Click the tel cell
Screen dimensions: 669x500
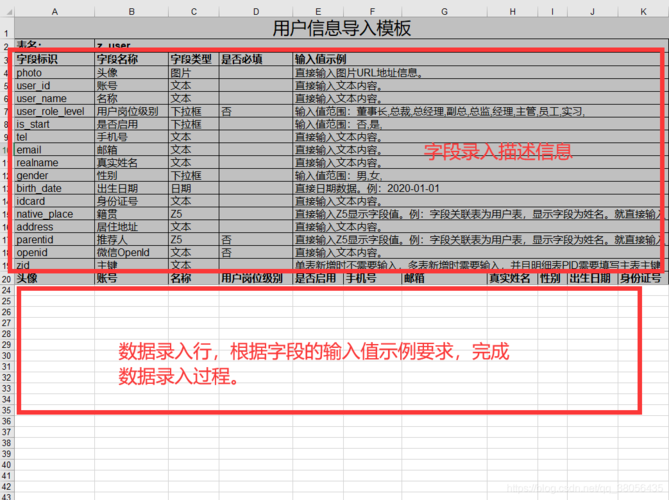pos(55,137)
